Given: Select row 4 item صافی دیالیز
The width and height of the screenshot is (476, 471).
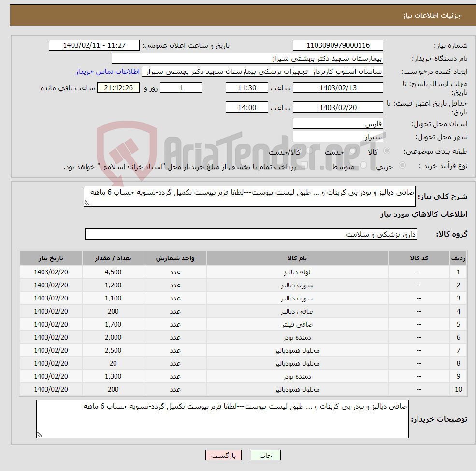Looking at the screenshot, I should pos(297,312).
